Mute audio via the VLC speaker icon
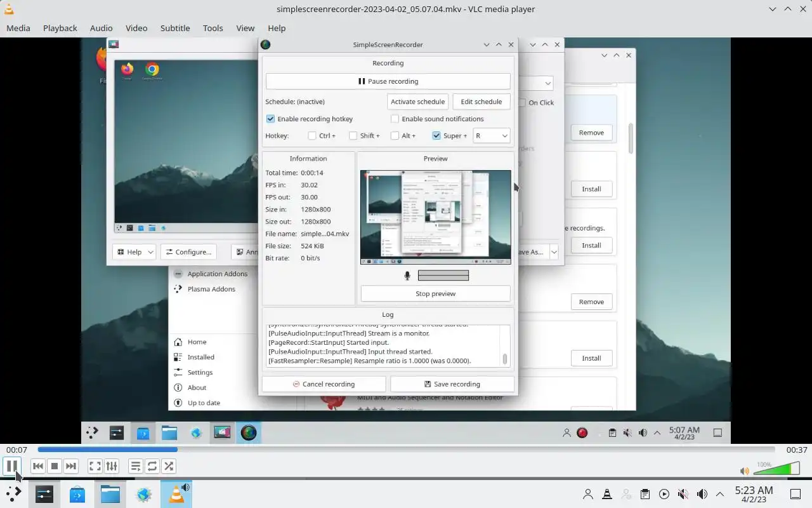The height and width of the screenshot is (508, 812). click(x=745, y=471)
